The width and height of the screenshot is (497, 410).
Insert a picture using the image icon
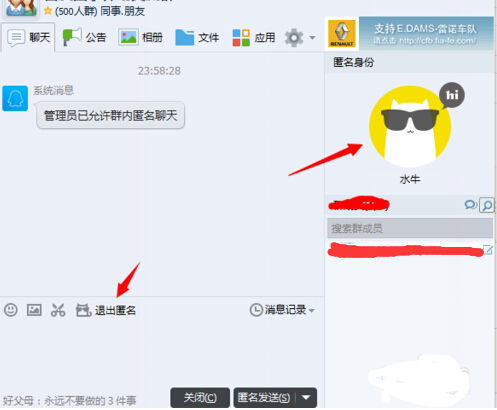(34, 310)
